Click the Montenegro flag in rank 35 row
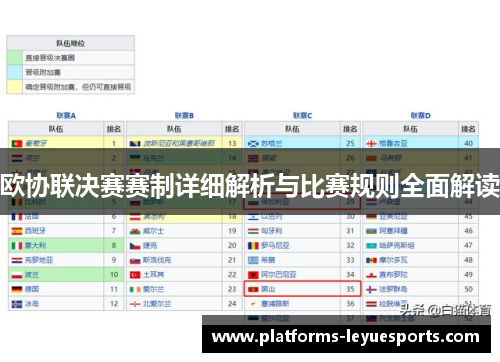 253,289
